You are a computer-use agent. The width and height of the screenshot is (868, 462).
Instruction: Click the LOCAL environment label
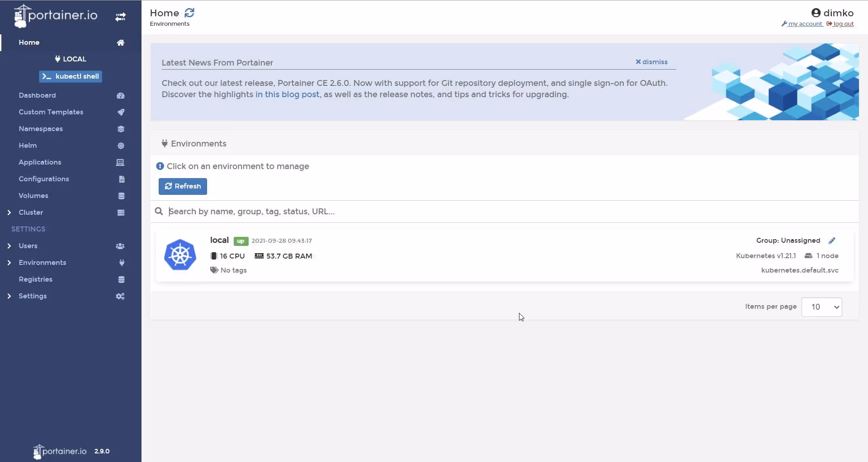point(71,59)
